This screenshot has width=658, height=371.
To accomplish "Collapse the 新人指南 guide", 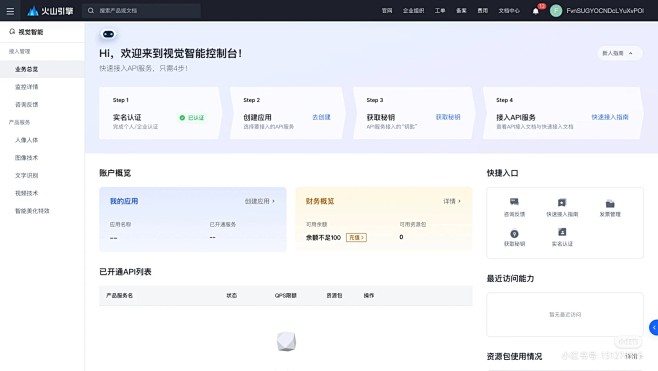I will 620,53.
